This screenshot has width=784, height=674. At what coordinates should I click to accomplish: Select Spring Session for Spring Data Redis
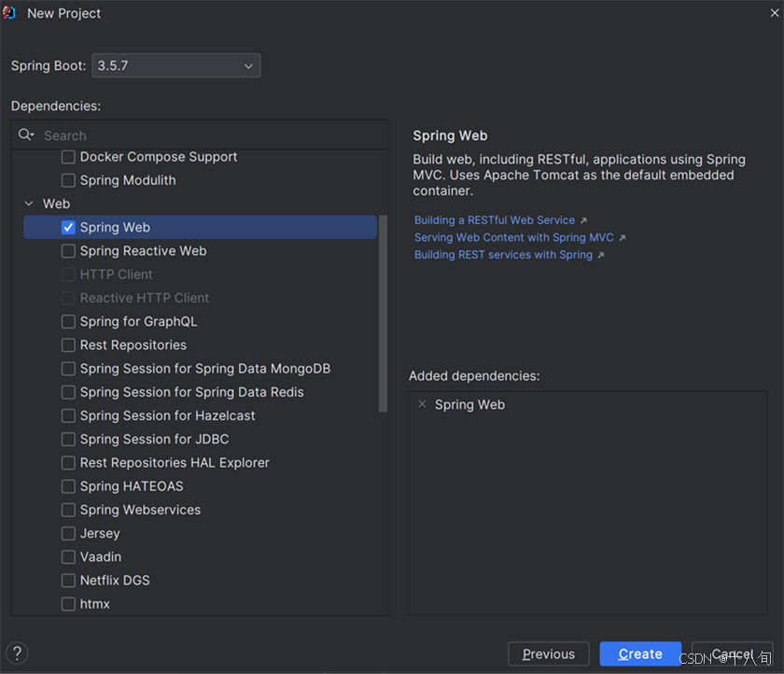coord(68,392)
